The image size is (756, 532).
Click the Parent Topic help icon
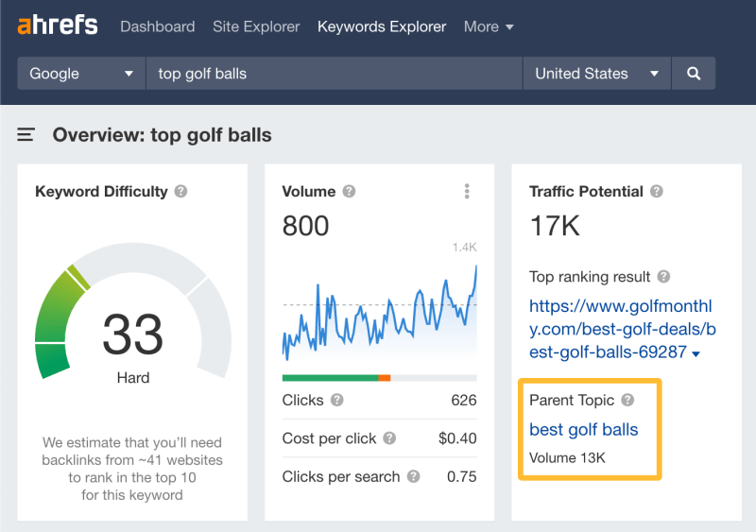click(x=627, y=401)
